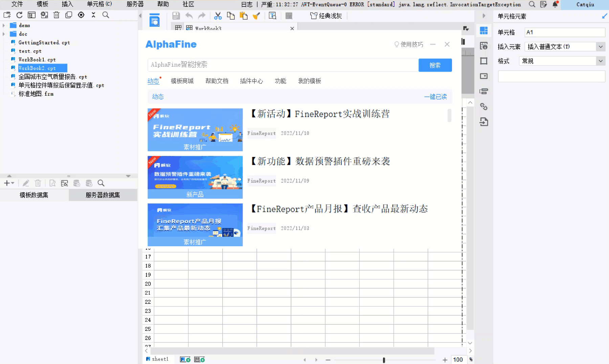Click the search magnifier in file panel toolbar
Image resolution: width=609 pixels, height=364 pixels.
point(106,15)
